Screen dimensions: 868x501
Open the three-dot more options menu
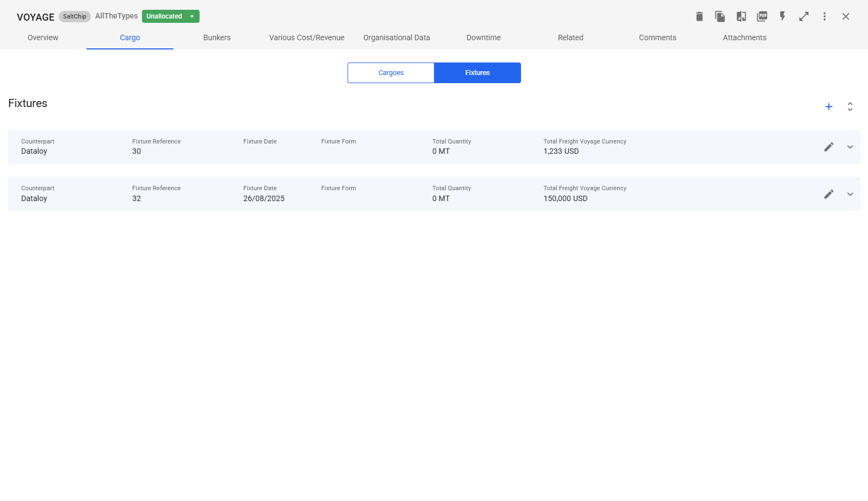point(824,16)
